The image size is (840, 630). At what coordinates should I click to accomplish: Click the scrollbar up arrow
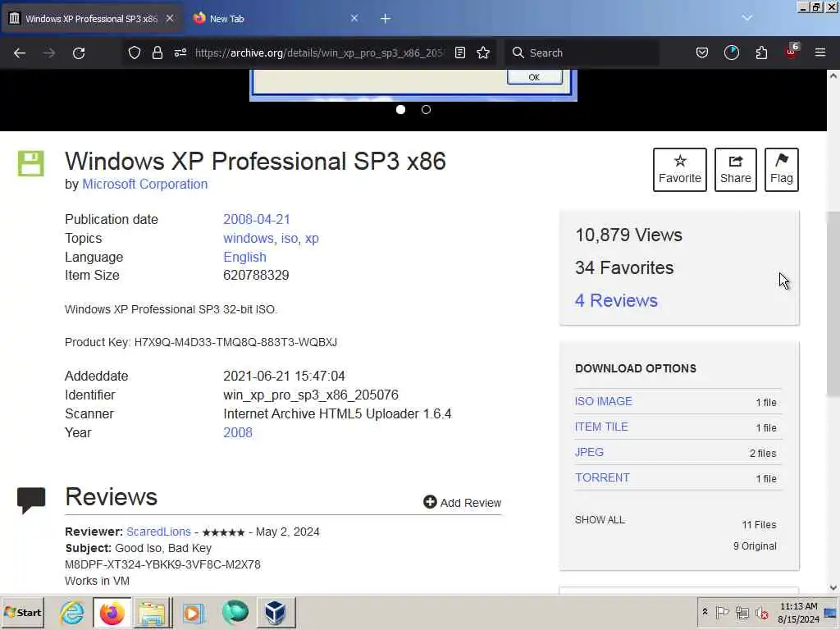click(833, 75)
